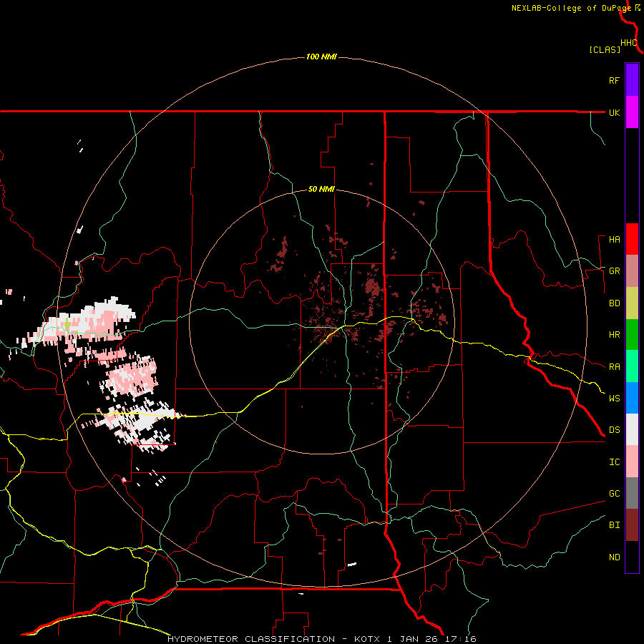The image size is (644, 644).
Task: Click the BI brown legend swatch
Action: point(632,525)
